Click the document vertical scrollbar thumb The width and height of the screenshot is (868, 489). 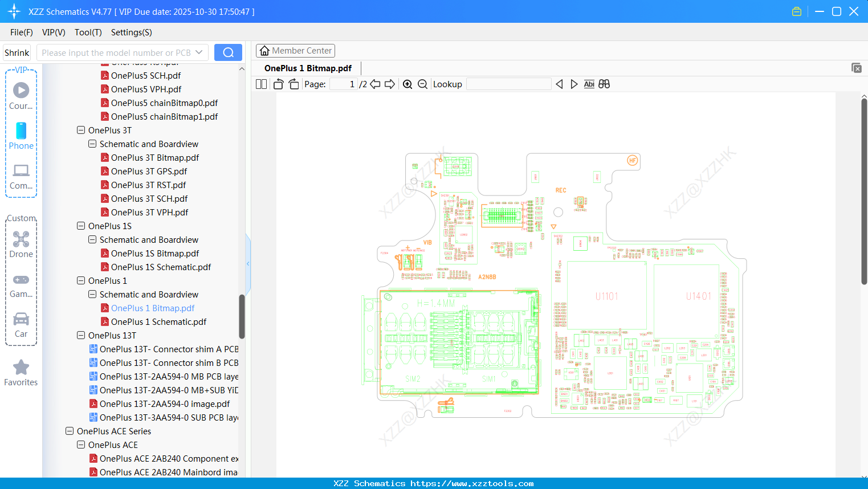tap(864, 191)
